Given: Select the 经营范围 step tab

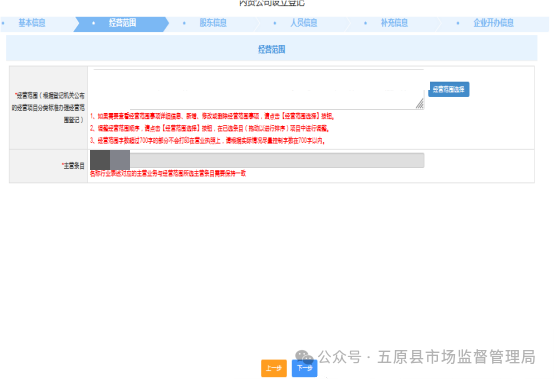Looking at the screenshot, I should [122, 23].
